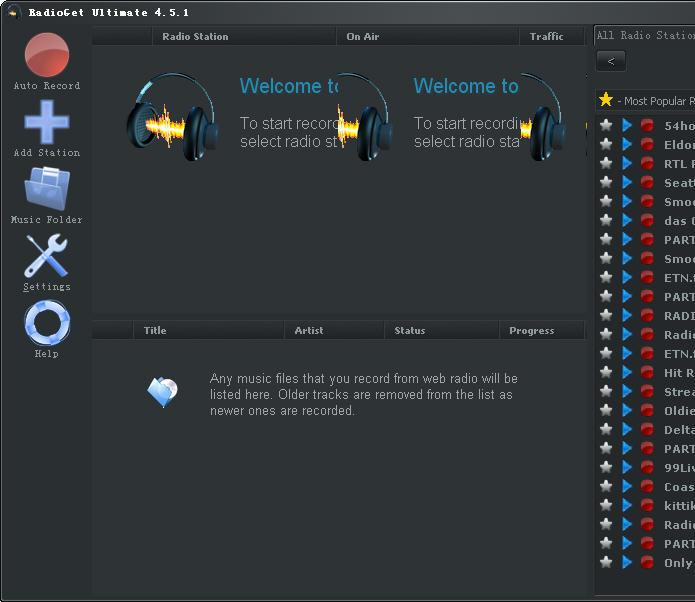Record the Eldor station with red button
Screen dimensions: 695x602
(647, 145)
